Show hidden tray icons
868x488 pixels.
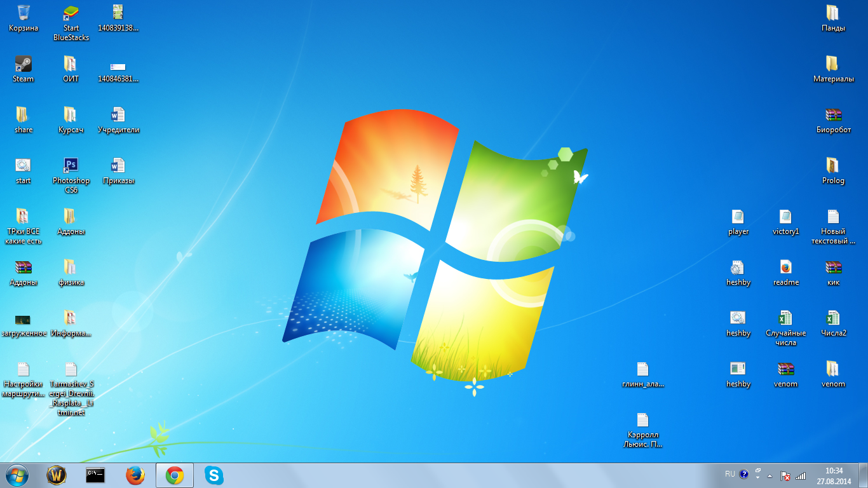770,475
